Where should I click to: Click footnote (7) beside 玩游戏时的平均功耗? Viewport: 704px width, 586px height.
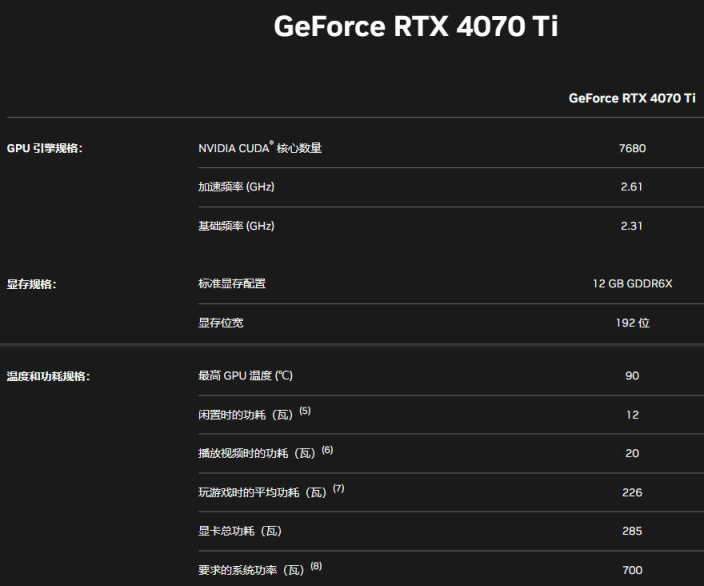coord(338,489)
